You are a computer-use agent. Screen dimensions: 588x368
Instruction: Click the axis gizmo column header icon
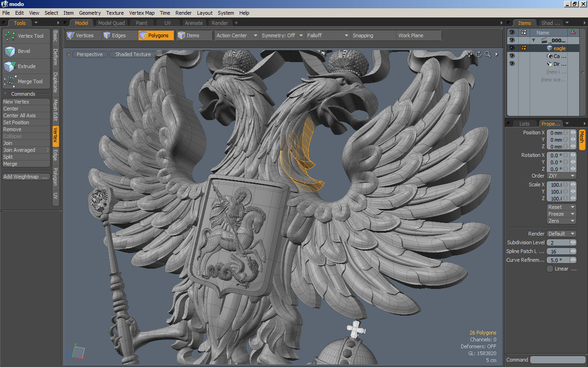pos(573,33)
